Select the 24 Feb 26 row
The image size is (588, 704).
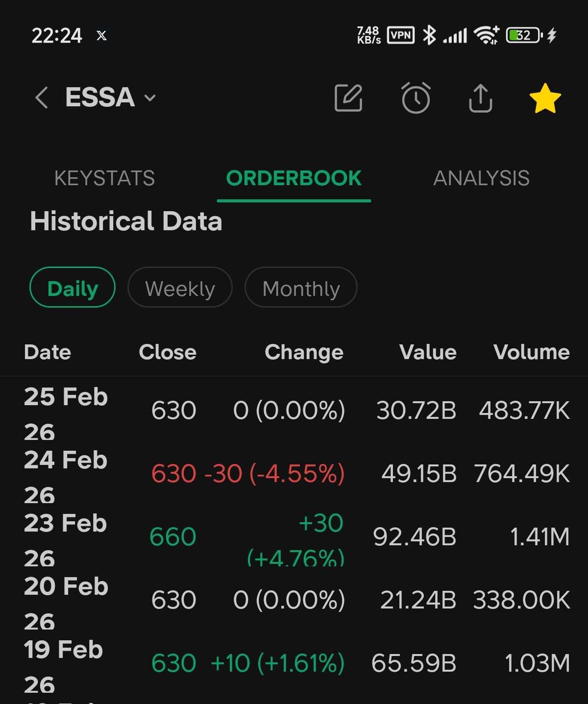[294, 474]
